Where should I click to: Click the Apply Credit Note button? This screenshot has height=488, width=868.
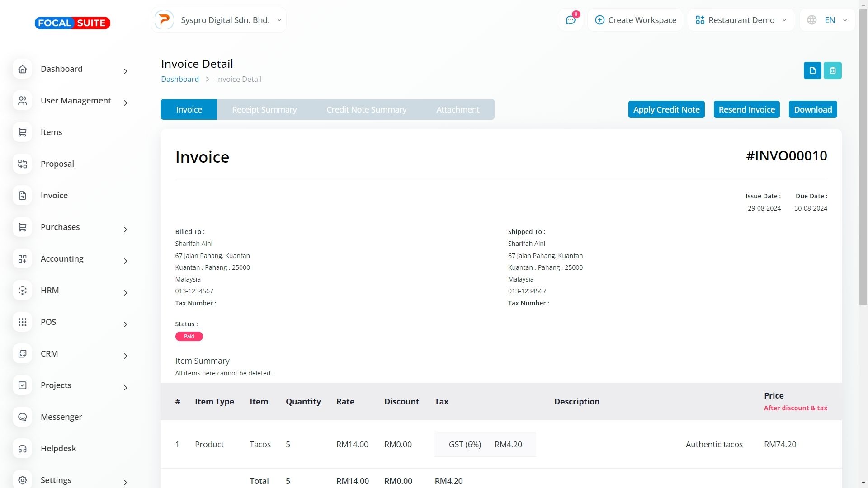pos(666,109)
